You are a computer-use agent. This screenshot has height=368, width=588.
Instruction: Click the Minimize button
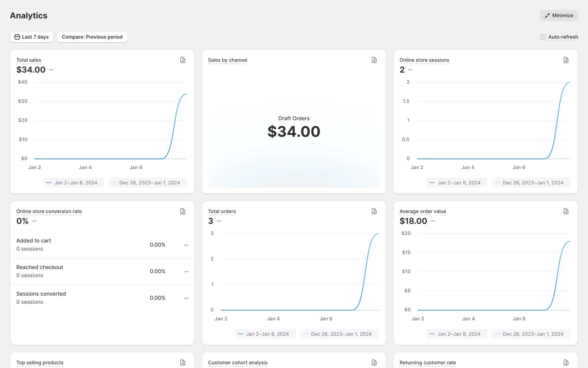tap(559, 16)
